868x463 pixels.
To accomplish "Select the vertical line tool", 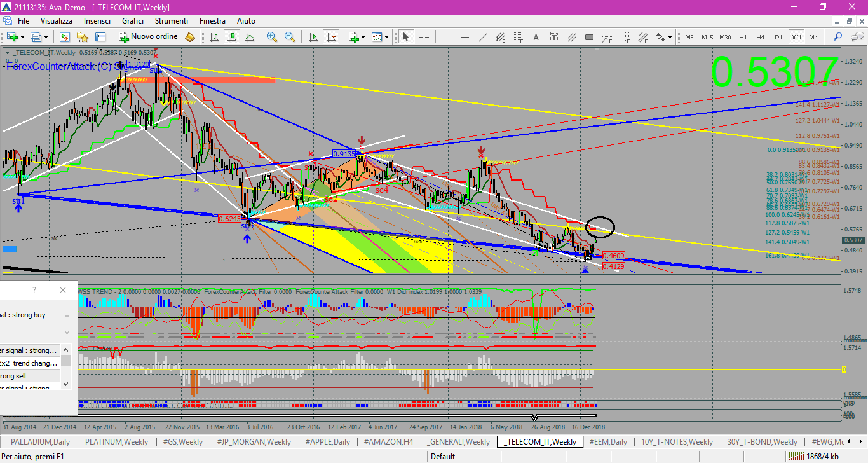I will pos(447,37).
